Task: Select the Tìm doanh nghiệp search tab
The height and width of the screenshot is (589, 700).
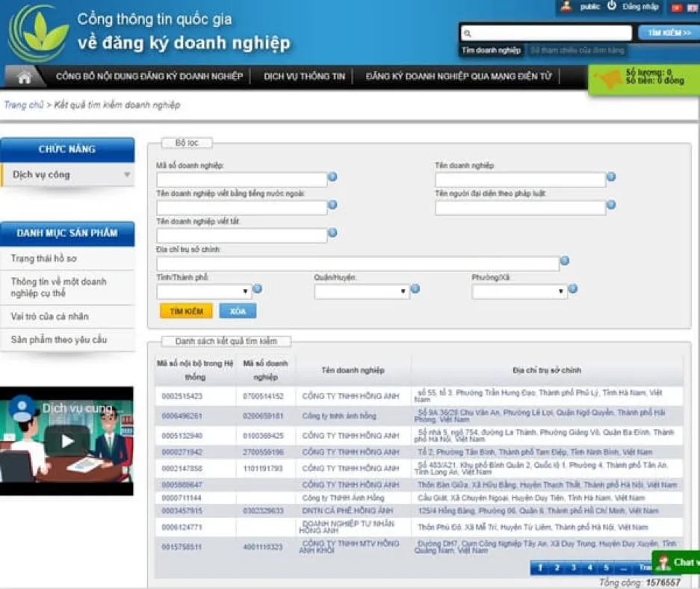Action: [491, 50]
